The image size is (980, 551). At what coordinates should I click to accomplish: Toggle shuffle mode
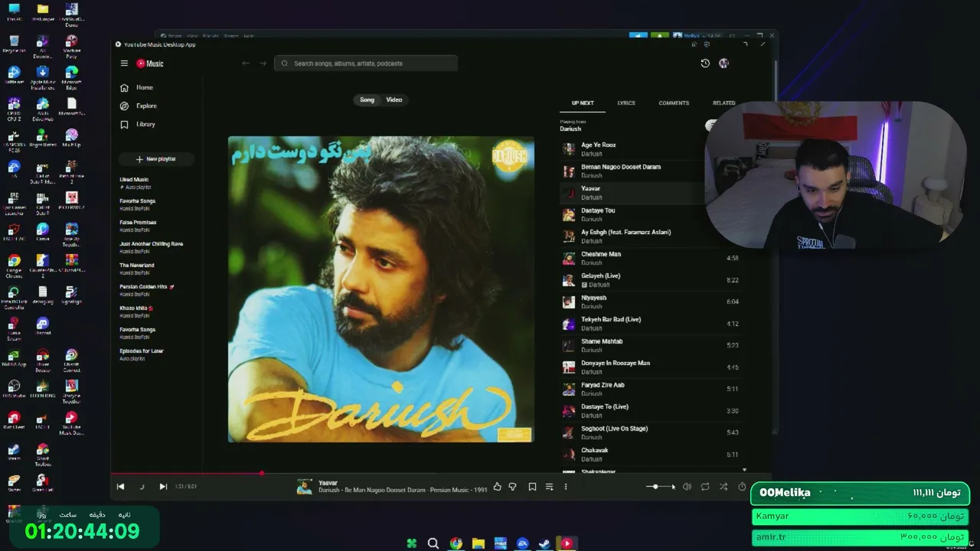click(x=724, y=487)
